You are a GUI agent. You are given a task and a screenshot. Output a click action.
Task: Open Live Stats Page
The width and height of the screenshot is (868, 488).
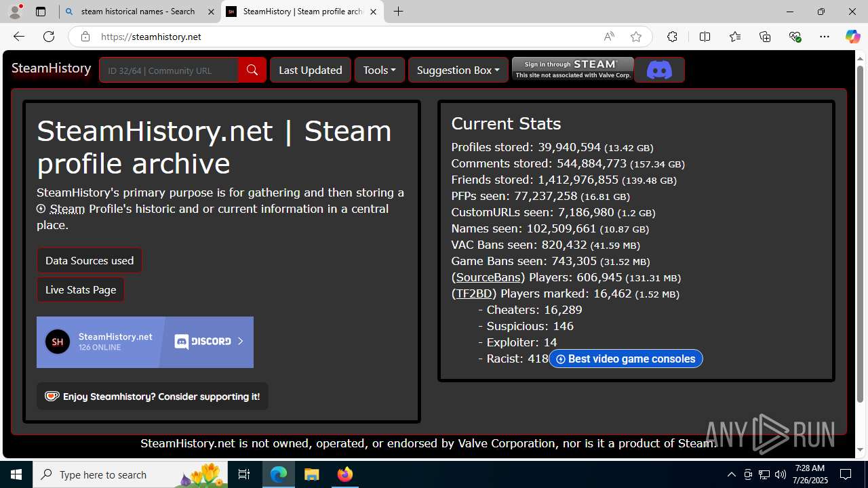click(x=81, y=289)
